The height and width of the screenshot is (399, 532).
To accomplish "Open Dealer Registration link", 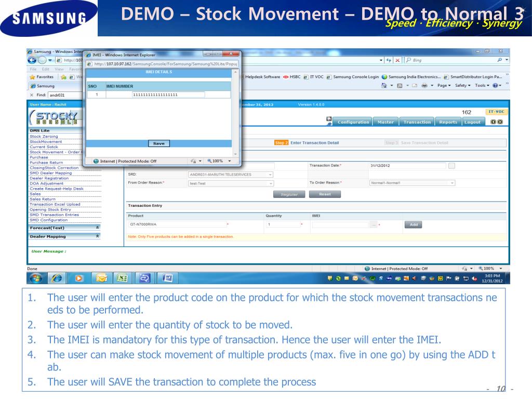I will click(49, 178).
